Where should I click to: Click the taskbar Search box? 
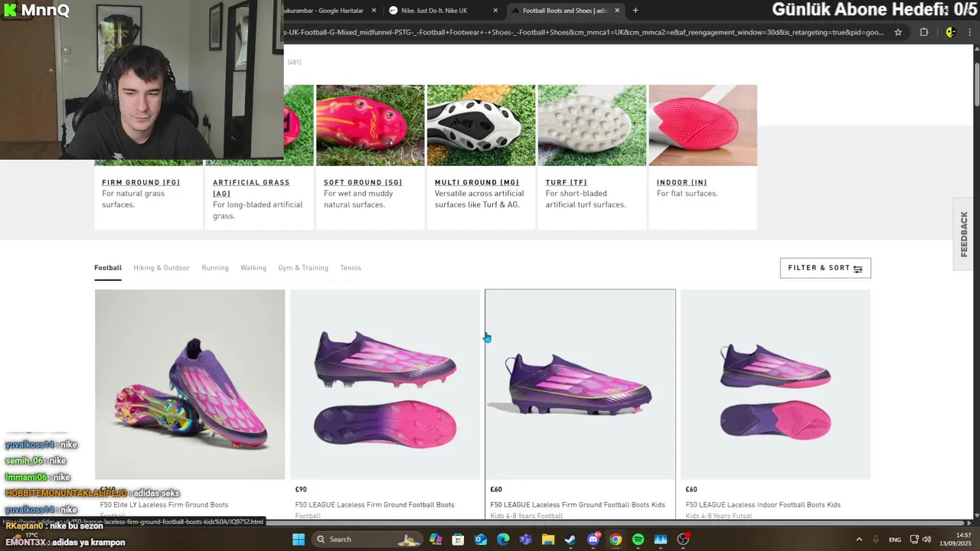point(367,540)
